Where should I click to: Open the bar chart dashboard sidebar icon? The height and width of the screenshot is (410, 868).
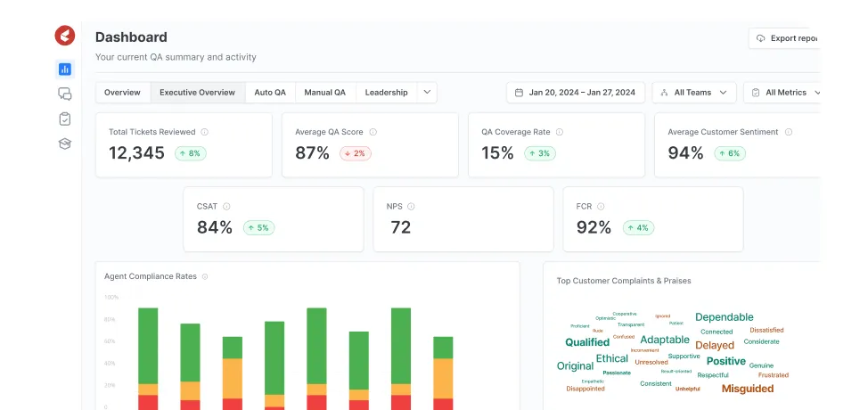pyautogui.click(x=65, y=70)
